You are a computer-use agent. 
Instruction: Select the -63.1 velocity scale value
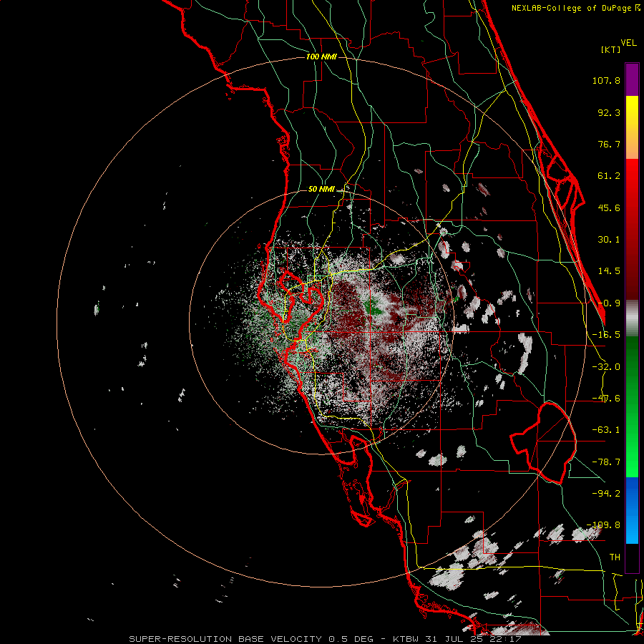[606, 430]
